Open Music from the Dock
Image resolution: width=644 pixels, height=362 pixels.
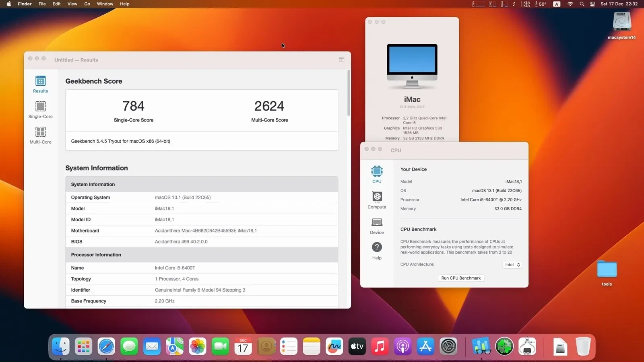pos(380,346)
